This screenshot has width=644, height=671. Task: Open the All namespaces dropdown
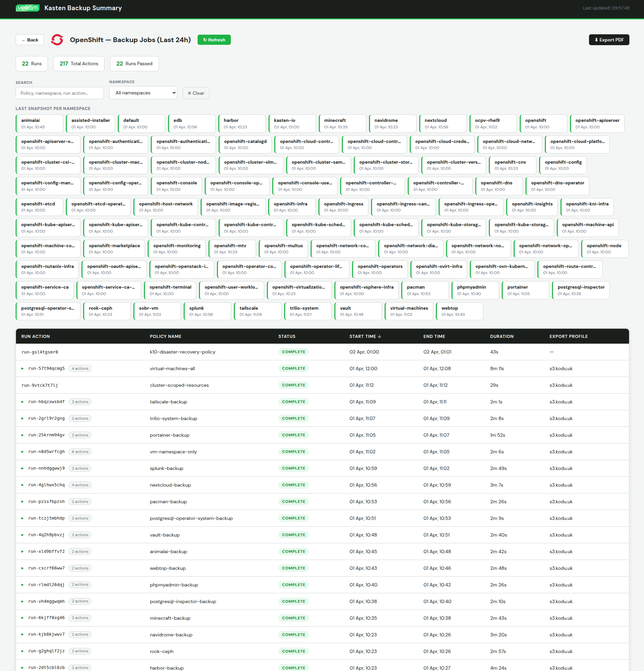pos(143,93)
